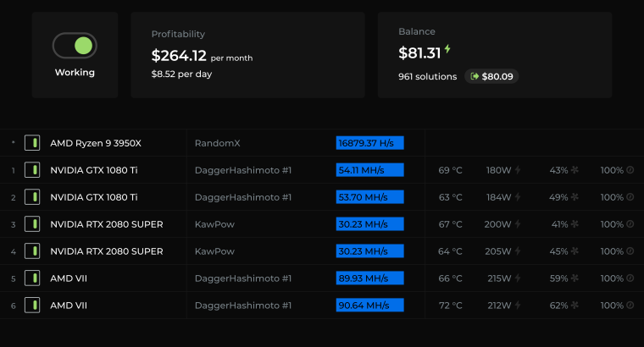The width and height of the screenshot is (644, 347).
Task: Select the 16879.37 H/s hashrate bar
Action: 370,143
